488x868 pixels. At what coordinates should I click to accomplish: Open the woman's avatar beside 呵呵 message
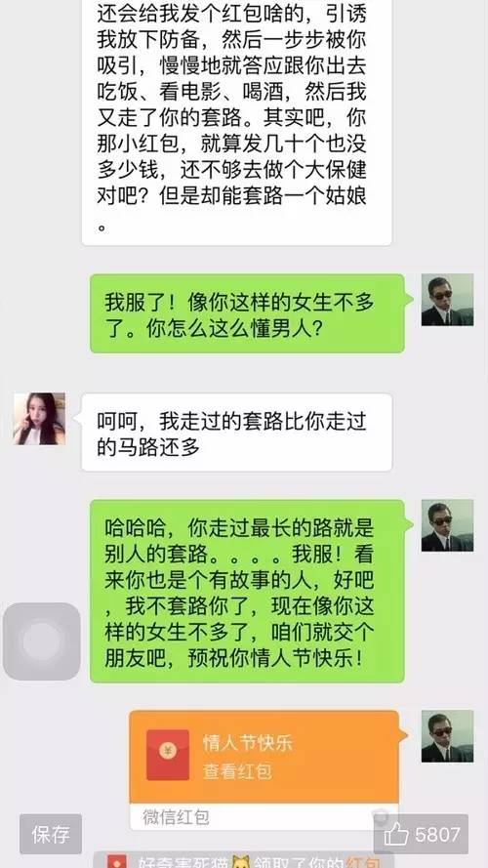click(39, 419)
